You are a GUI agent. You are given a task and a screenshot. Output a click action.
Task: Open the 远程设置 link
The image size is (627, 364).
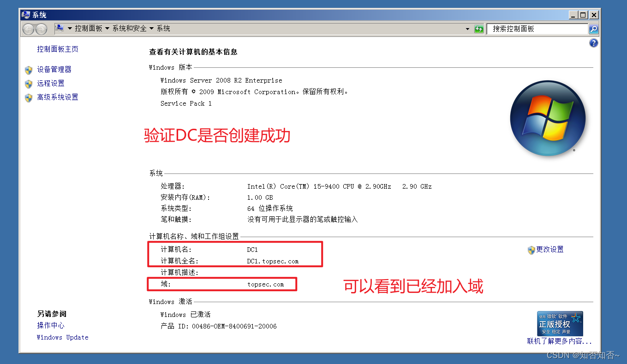coord(51,83)
